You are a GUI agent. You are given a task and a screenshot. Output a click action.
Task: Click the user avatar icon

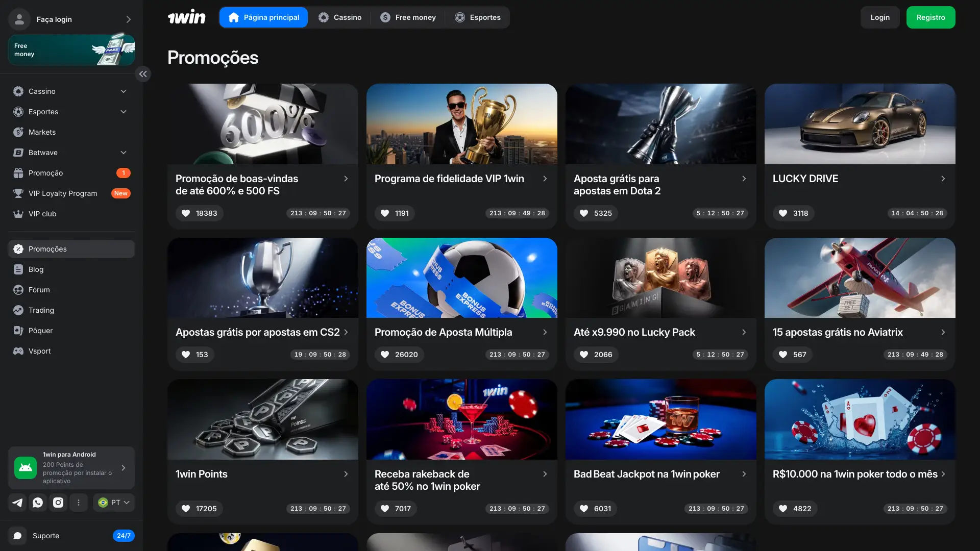tap(19, 19)
